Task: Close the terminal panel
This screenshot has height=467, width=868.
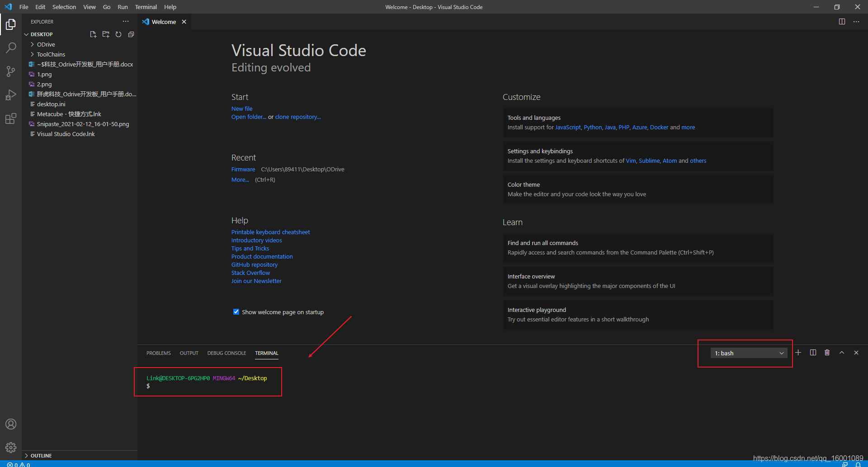Action: click(856, 353)
